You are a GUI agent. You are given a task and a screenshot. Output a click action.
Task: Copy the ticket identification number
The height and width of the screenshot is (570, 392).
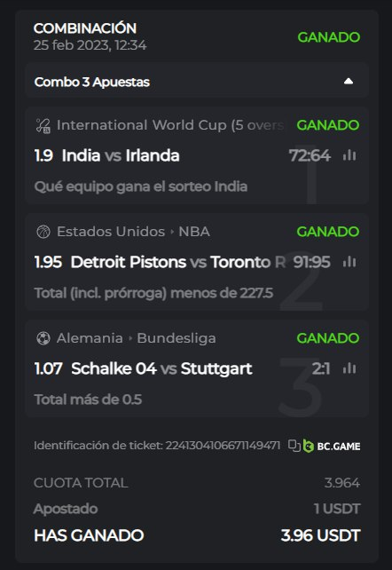point(294,446)
